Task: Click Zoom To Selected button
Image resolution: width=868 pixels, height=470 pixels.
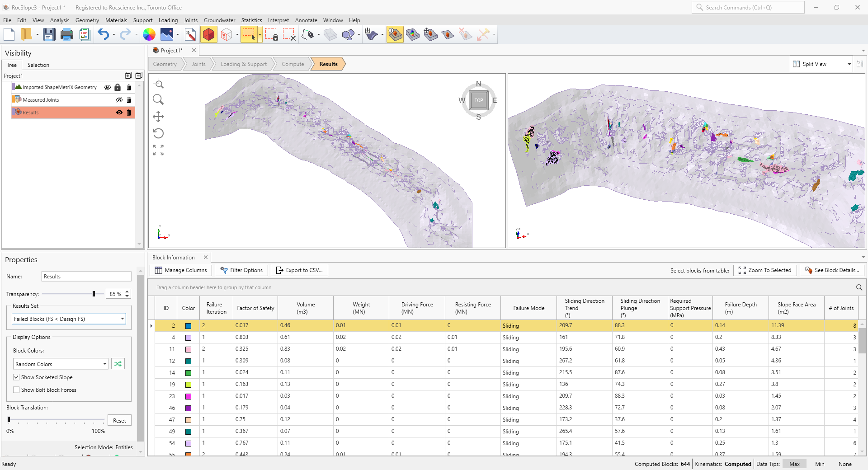Action: 765,270
